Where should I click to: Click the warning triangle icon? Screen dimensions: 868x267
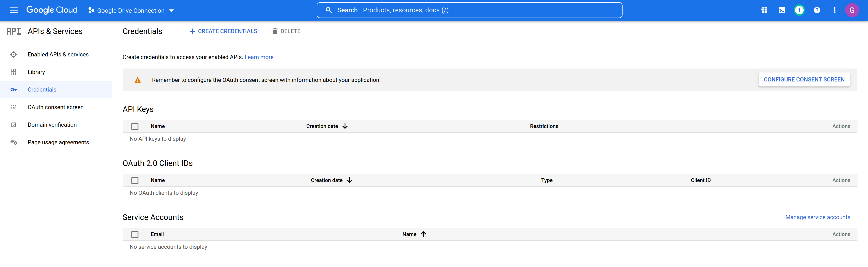(x=138, y=80)
